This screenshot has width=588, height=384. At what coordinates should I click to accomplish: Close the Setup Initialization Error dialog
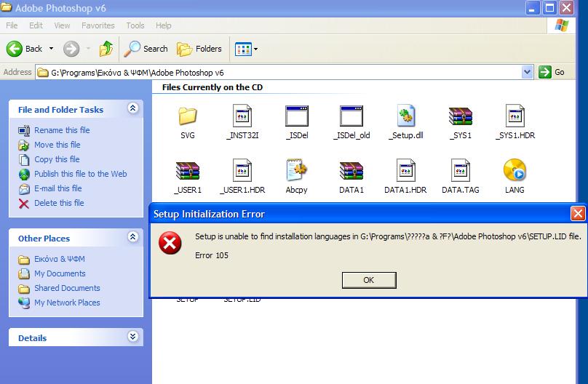tap(578, 214)
